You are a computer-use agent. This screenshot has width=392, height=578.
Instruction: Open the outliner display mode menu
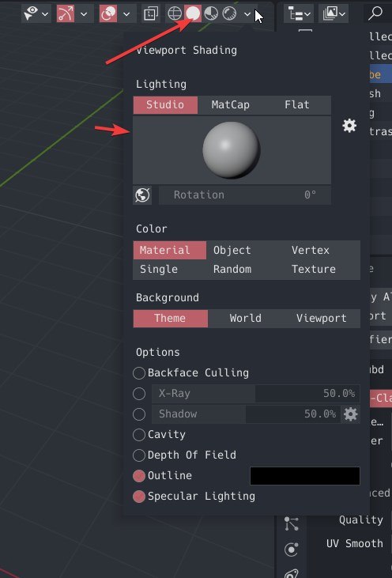pyautogui.click(x=333, y=14)
